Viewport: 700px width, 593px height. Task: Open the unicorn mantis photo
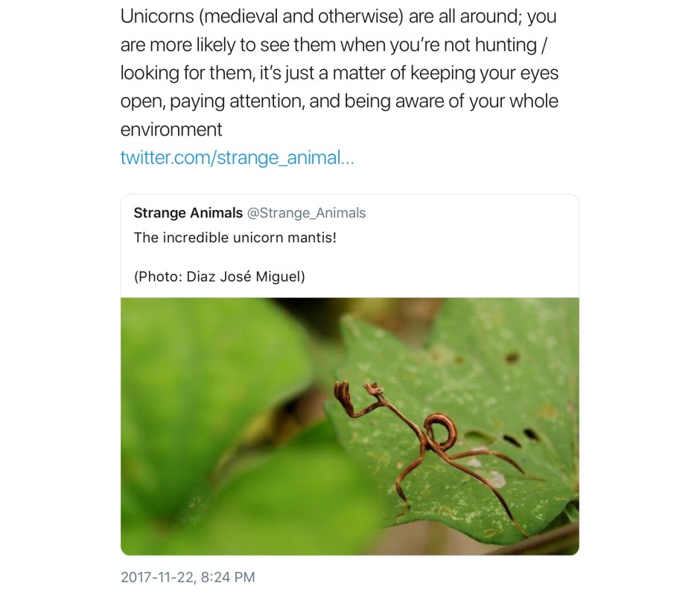(349, 425)
